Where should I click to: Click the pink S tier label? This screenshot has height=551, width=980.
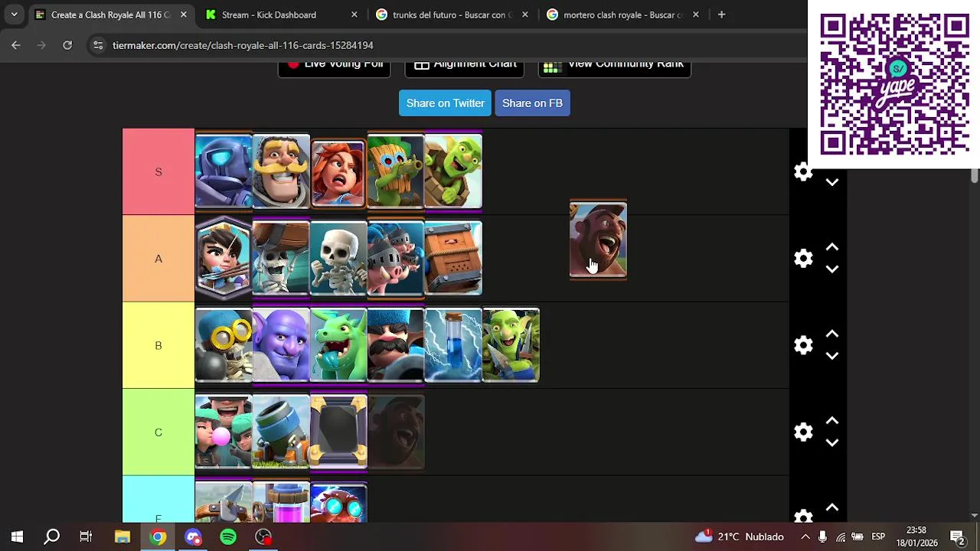(x=158, y=171)
